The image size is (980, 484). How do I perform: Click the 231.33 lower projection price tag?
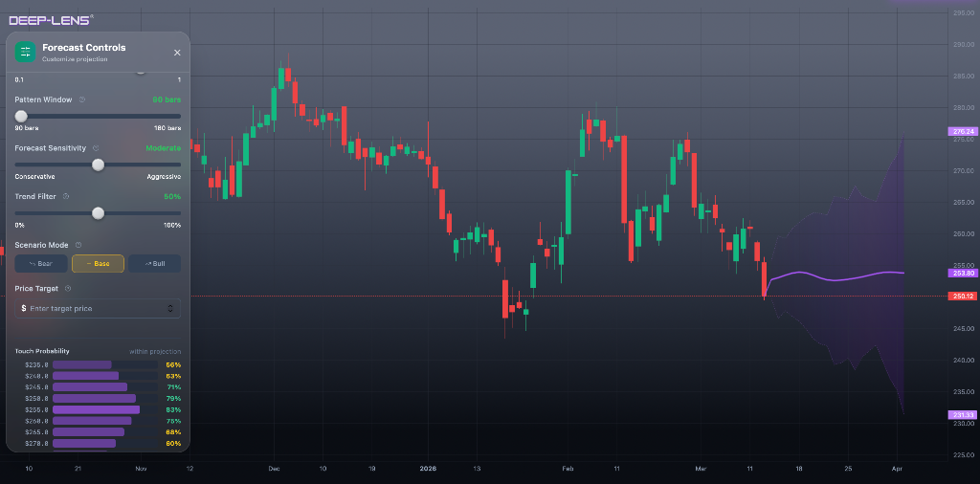click(964, 415)
